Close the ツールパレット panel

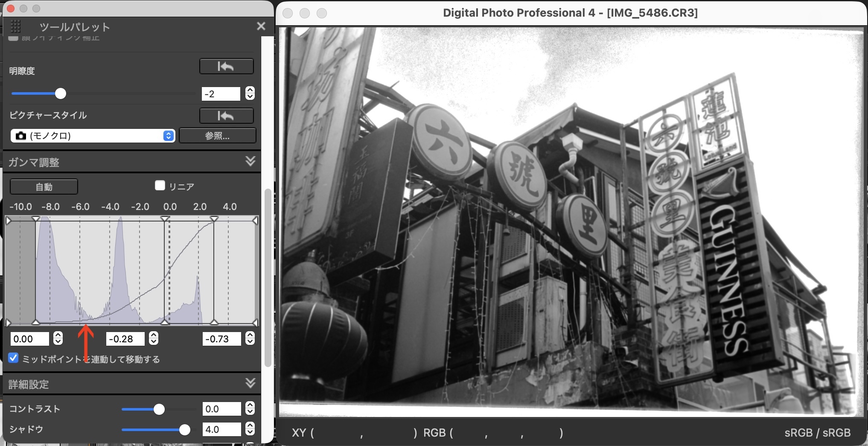261,26
